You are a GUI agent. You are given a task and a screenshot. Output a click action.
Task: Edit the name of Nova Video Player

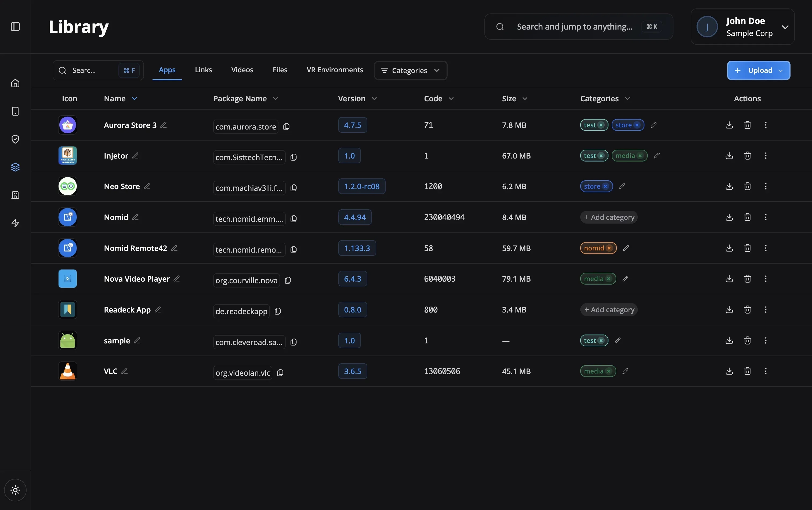(x=177, y=278)
